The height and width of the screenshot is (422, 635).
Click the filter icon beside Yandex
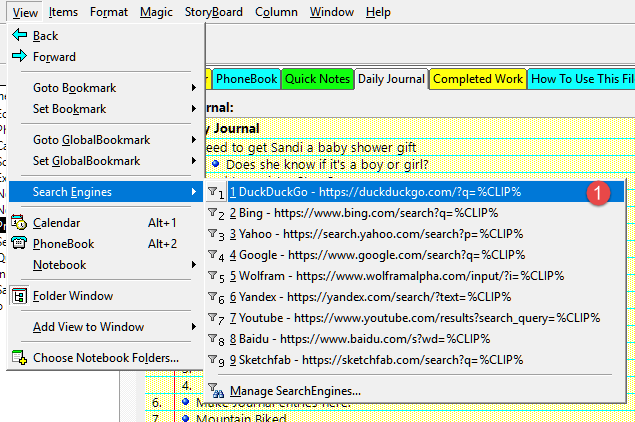click(215, 298)
